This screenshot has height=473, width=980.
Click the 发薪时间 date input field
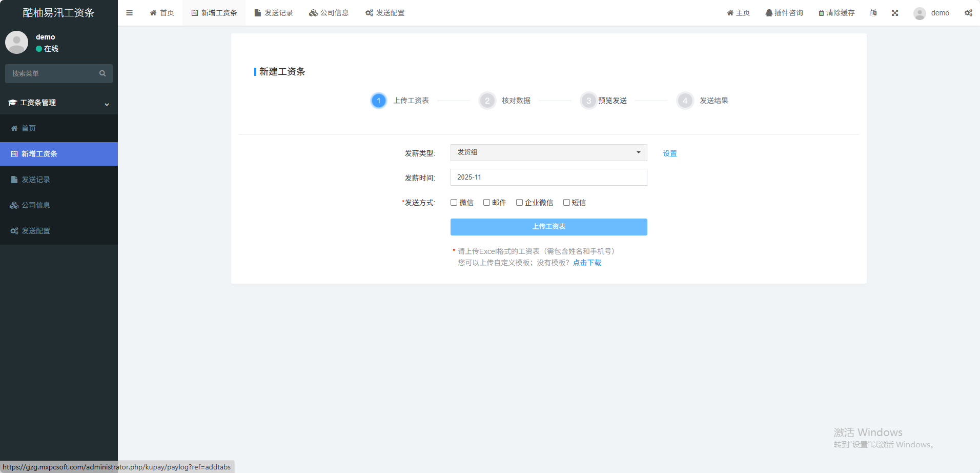pyautogui.click(x=548, y=178)
